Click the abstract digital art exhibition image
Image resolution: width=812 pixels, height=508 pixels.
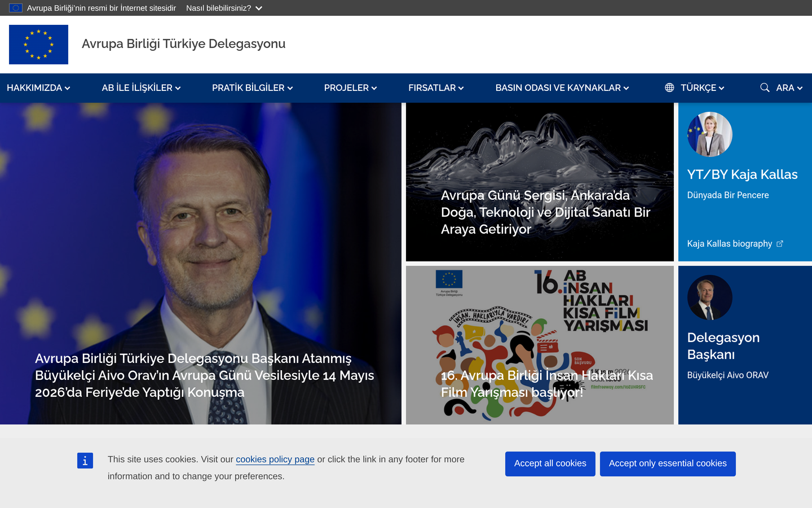(540, 182)
